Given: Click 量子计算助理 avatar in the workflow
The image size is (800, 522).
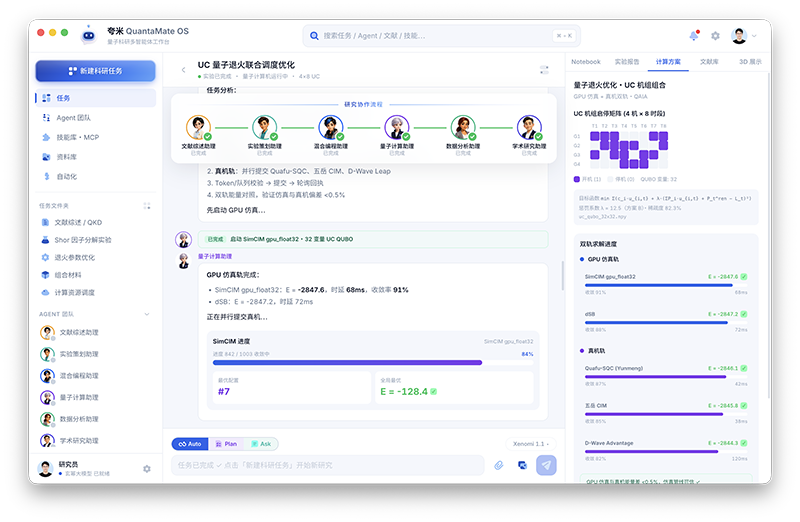Looking at the screenshot, I should pos(397,128).
